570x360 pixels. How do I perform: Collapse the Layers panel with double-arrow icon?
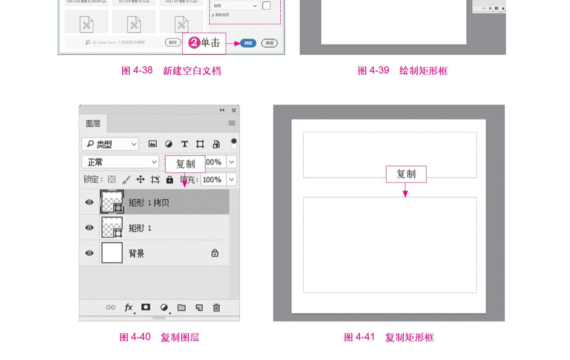222,110
